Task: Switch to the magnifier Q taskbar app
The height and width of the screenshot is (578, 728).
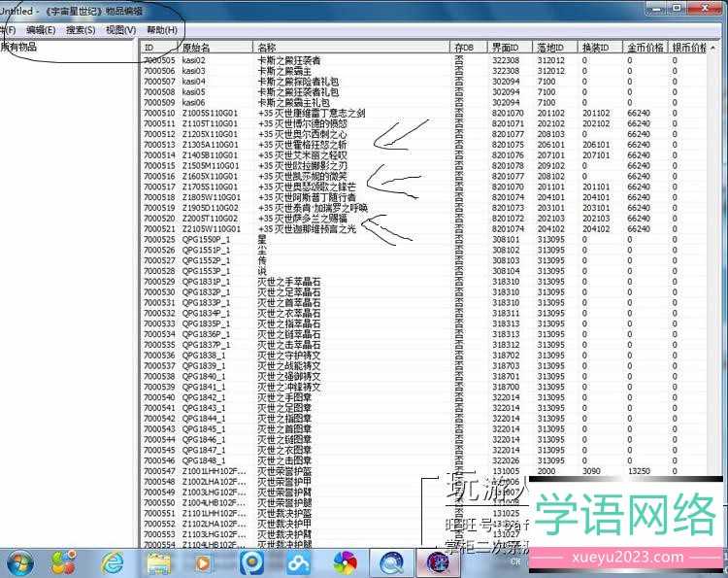Action: pyautogui.click(x=392, y=561)
